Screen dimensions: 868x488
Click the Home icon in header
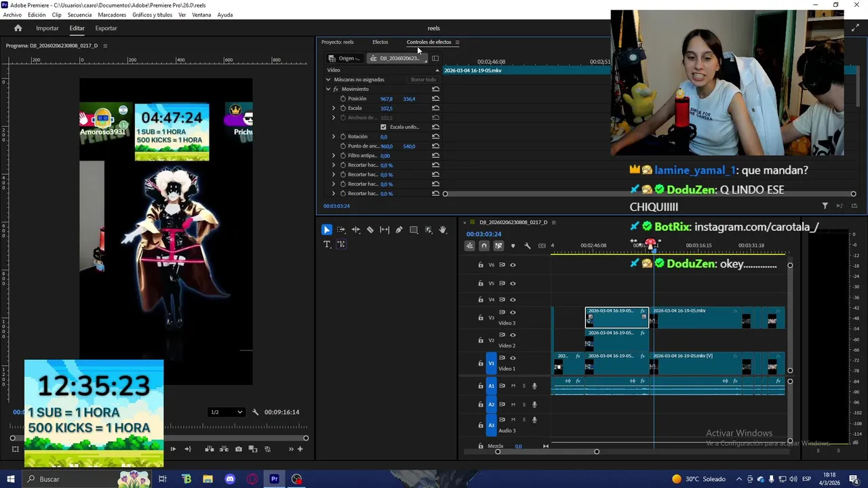point(18,28)
